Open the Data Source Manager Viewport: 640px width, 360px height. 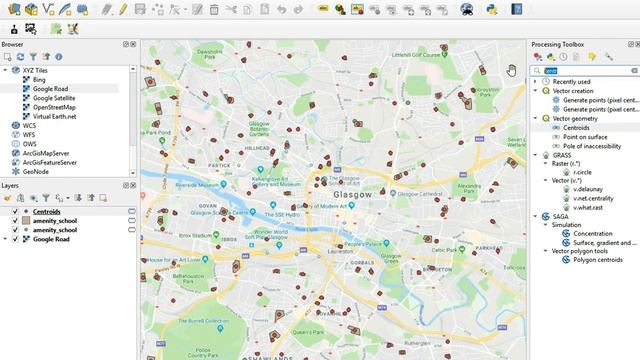tap(14, 9)
